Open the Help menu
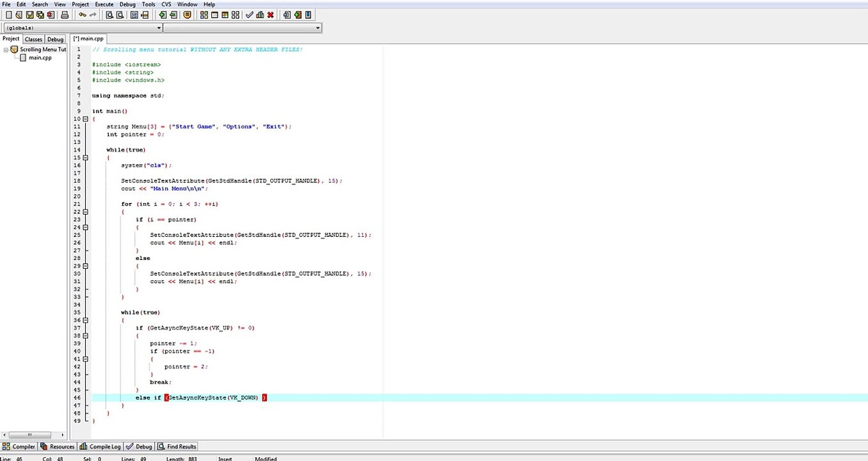 point(209,4)
